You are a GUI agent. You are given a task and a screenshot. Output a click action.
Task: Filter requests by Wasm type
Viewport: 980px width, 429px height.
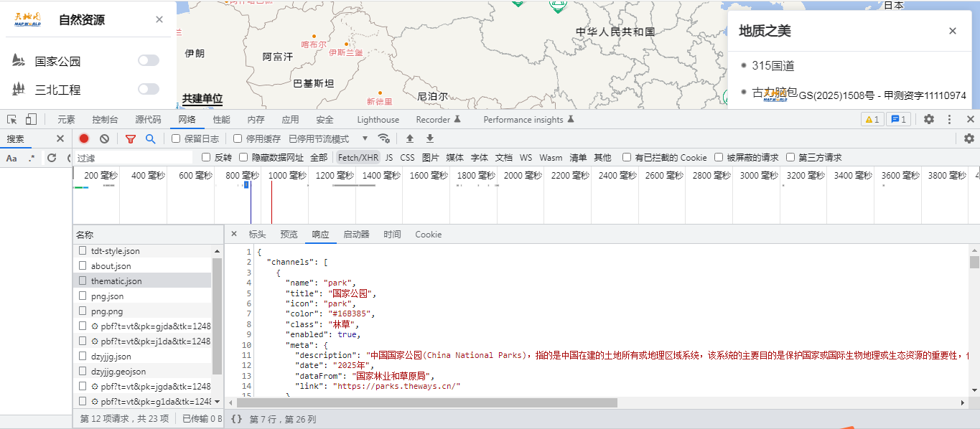pos(551,157)
